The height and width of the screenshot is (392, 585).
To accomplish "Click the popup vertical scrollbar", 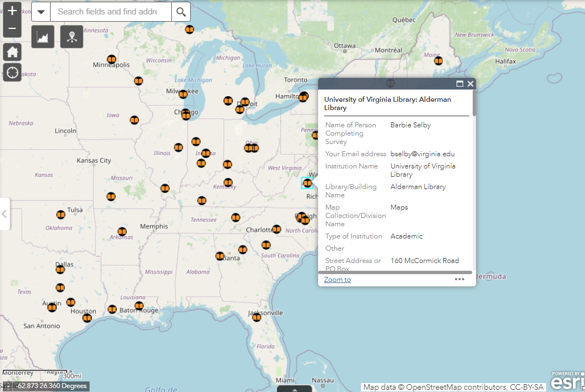I will (x=474, y=103).
